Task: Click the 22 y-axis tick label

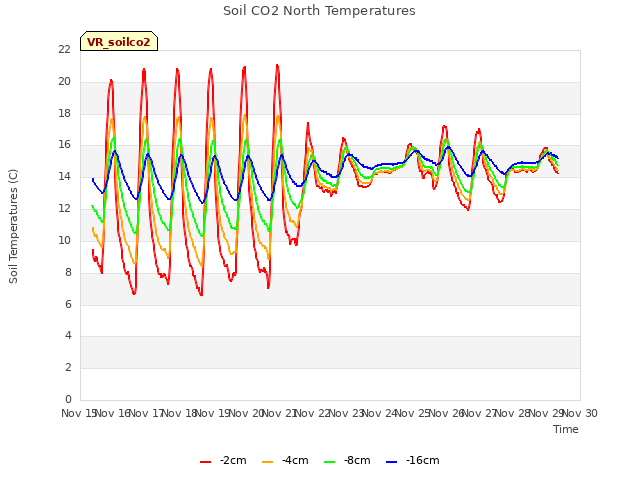Action: pos(64,49)
